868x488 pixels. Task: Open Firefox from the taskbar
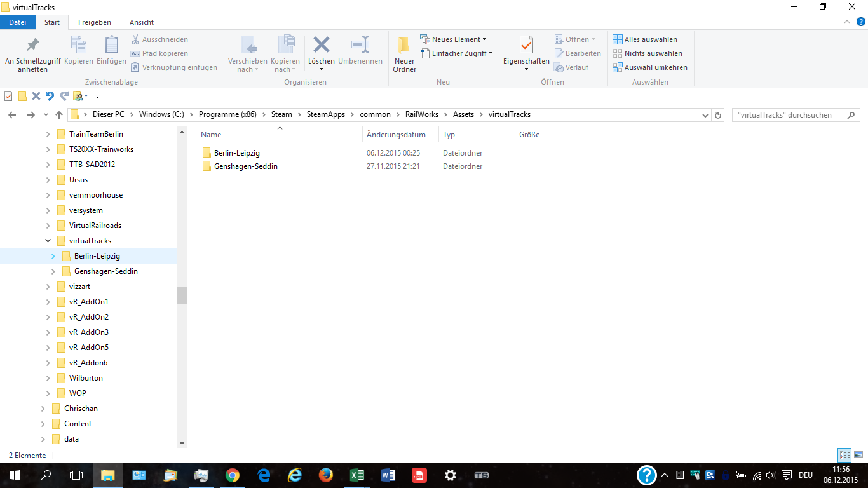click(326, 475)
